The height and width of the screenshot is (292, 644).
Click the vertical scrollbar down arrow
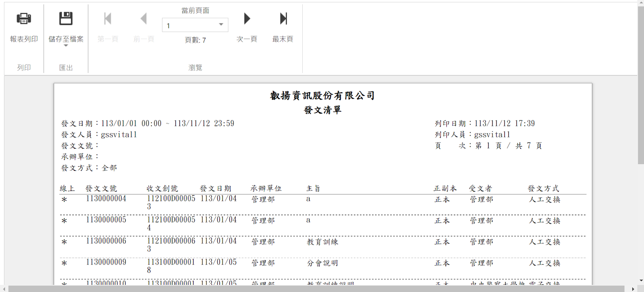click(x=641, y=281)
